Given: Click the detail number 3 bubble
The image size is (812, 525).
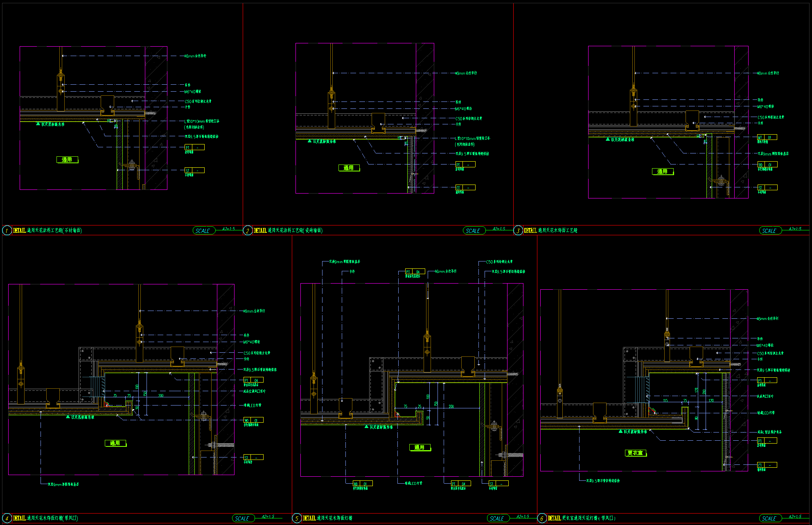Looking at the screenshot, I should tap(518, 230).
